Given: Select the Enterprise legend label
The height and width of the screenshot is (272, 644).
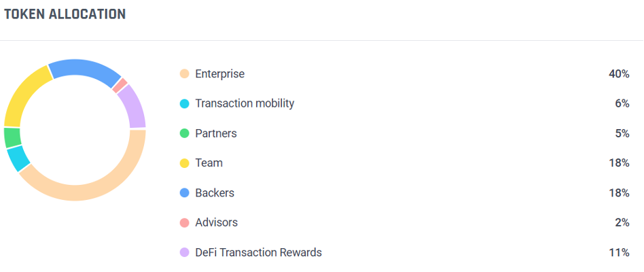Looking at the screenshot, I should pyautogui.click(x=219, y=73).
